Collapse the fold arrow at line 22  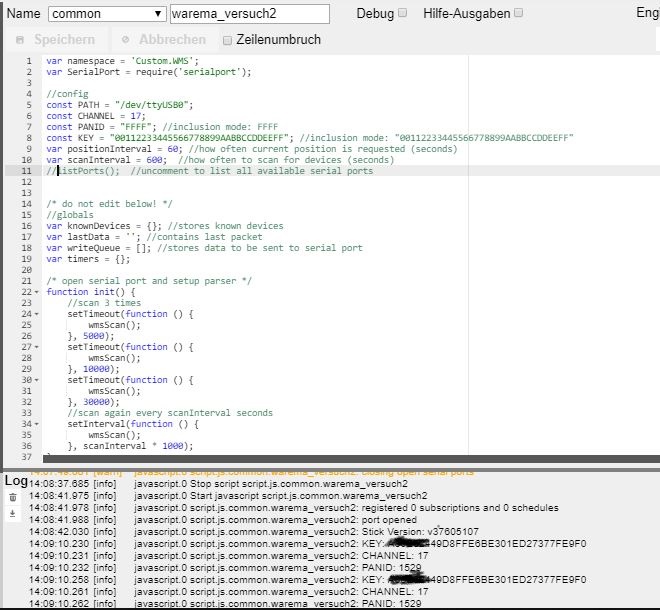click(x=37, y=292)
